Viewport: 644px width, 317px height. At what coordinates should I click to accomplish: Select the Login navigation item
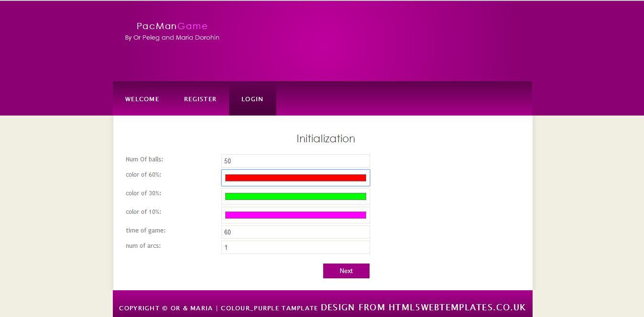click(x=252, y=99)
